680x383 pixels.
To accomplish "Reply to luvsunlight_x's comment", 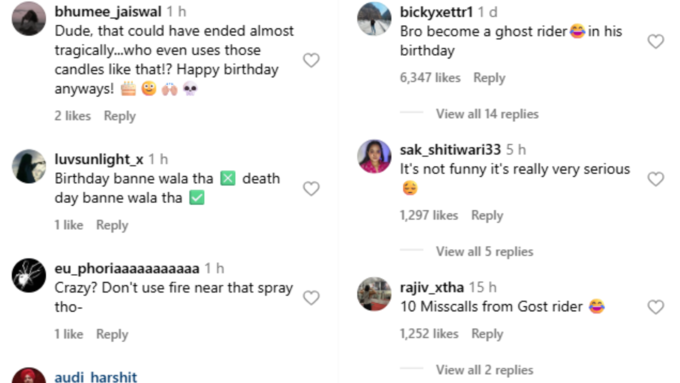I will point(112,225).
